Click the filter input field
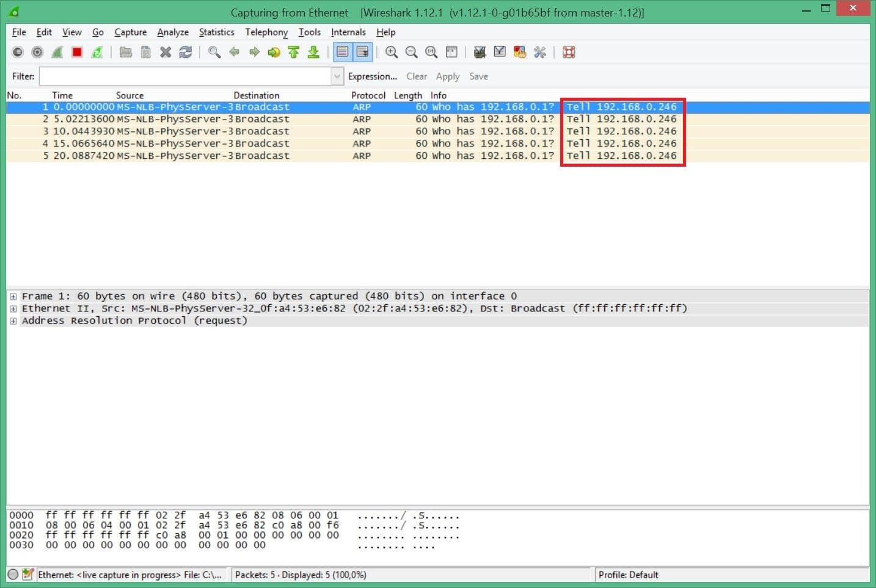 (x=184, y=76)
